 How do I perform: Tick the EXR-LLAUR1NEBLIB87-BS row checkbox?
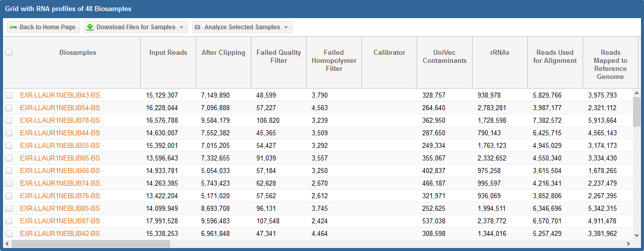[x=9, y=221]
